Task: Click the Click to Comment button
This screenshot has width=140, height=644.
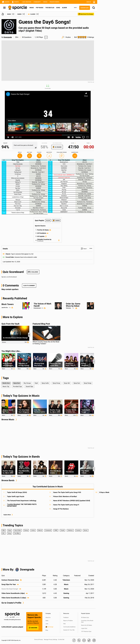Action: coord(29,286)
